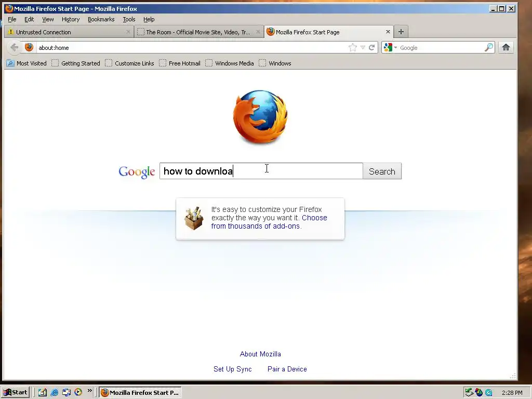Open the Most Visited bookmarks folder
Screen dimensions: 532x399
coord(26,63)
